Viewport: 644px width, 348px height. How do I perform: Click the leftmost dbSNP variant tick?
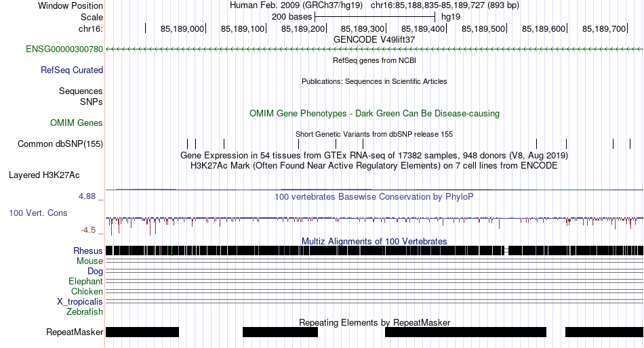pos(187,144)
